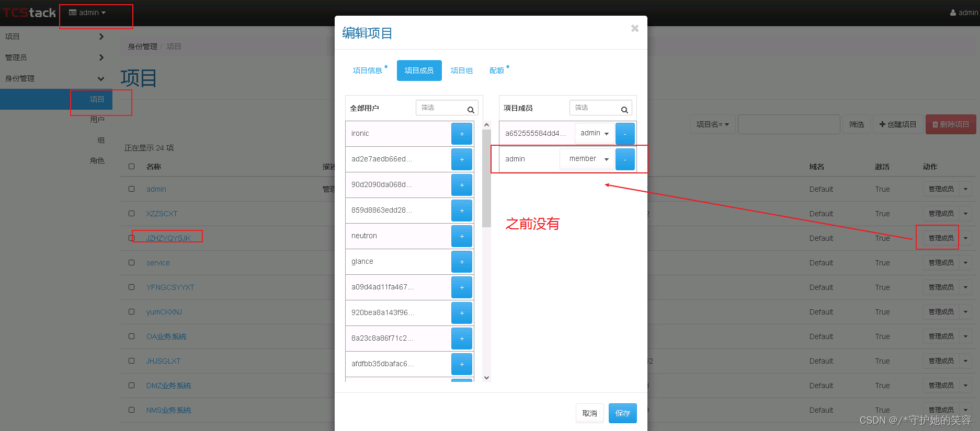Remove admin member from project
This screenshot has width=980, height=431.
[625, 159]
